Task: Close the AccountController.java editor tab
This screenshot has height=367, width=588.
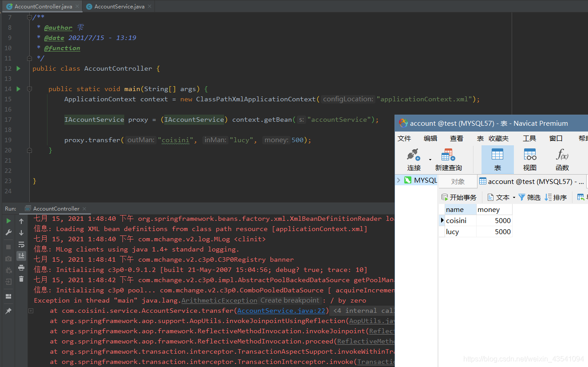Action: click(77, 7)
